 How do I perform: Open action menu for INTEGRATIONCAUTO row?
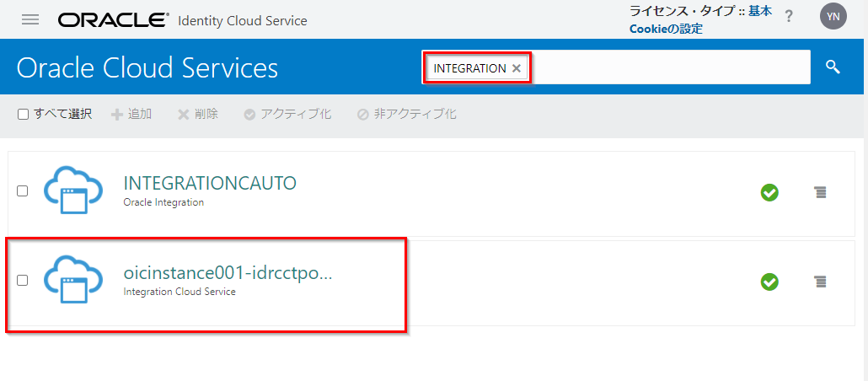pyautogui.click(x=820, y=193)
